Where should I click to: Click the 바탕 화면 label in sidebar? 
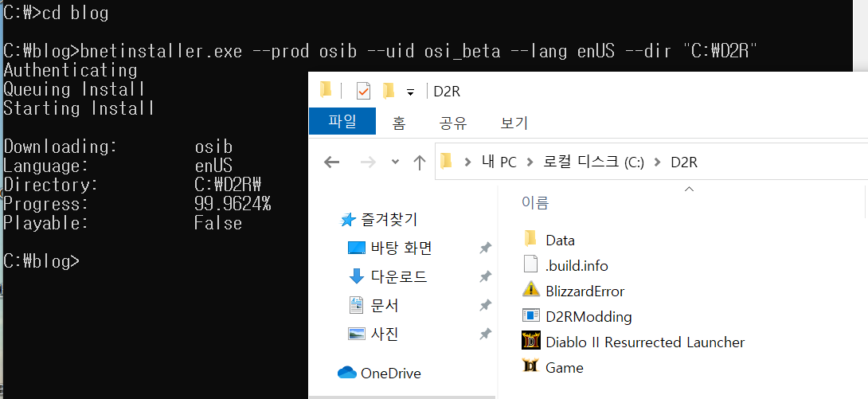coord(401,248)
